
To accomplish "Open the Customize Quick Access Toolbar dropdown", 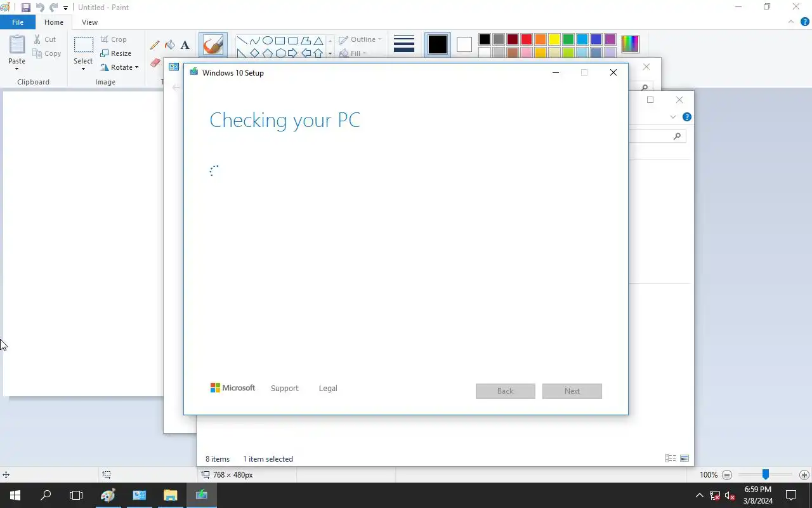I will click(65, 8).
